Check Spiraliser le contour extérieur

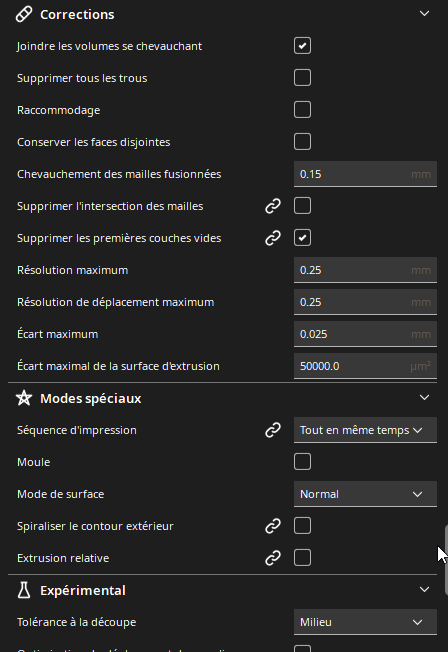(302, 526)
